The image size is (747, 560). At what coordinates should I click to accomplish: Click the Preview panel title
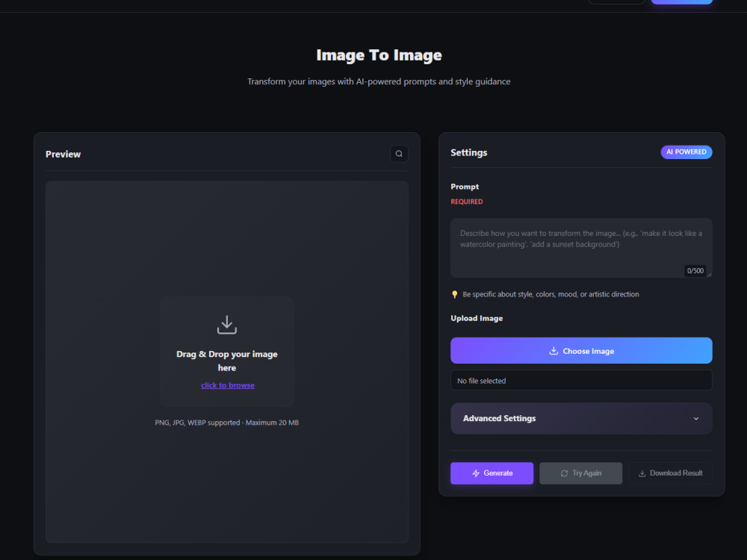[63, 155]
